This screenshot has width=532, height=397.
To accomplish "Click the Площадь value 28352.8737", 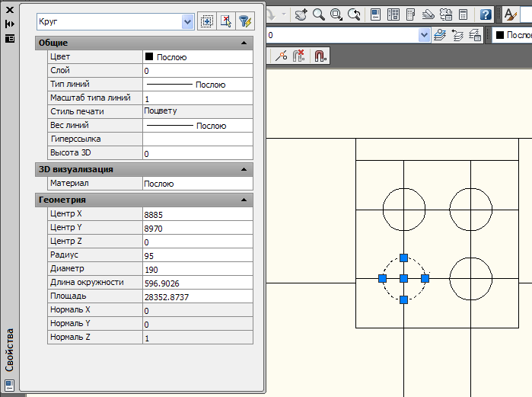I will (198, 297).
